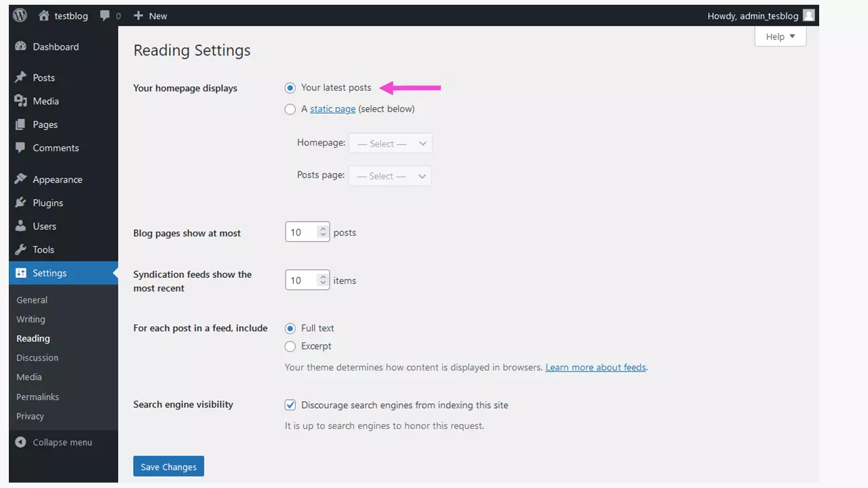Click the WordPress logo icon

point(20,15)
